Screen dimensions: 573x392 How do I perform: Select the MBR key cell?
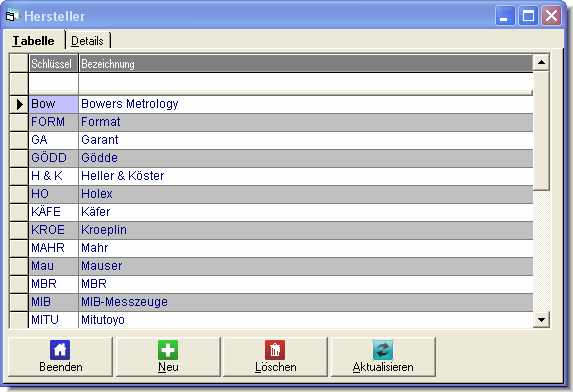53,284
